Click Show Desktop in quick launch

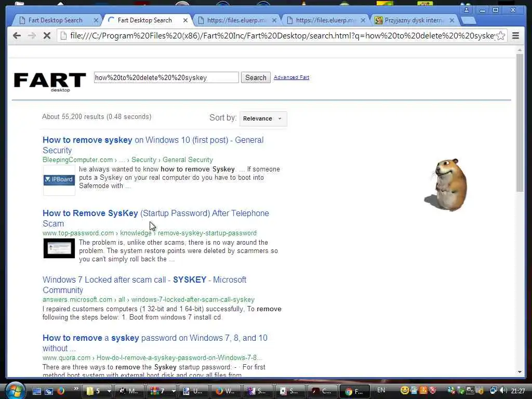[x=37, y=391]
